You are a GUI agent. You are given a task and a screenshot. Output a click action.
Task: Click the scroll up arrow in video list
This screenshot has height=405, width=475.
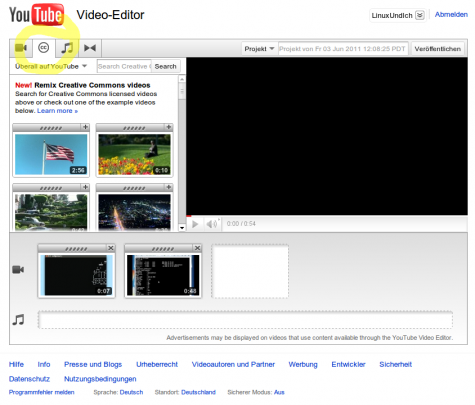click(182, 79)
